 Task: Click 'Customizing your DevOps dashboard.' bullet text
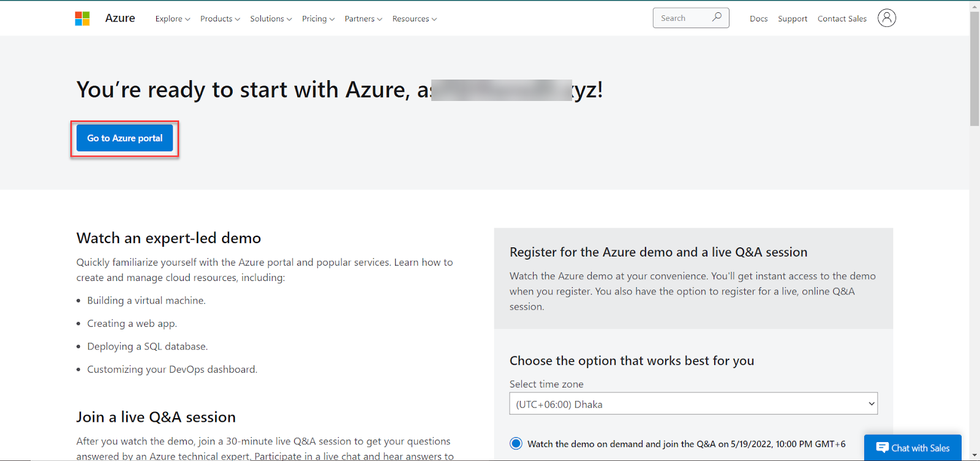pyautogui.click(x=172, y=369)
